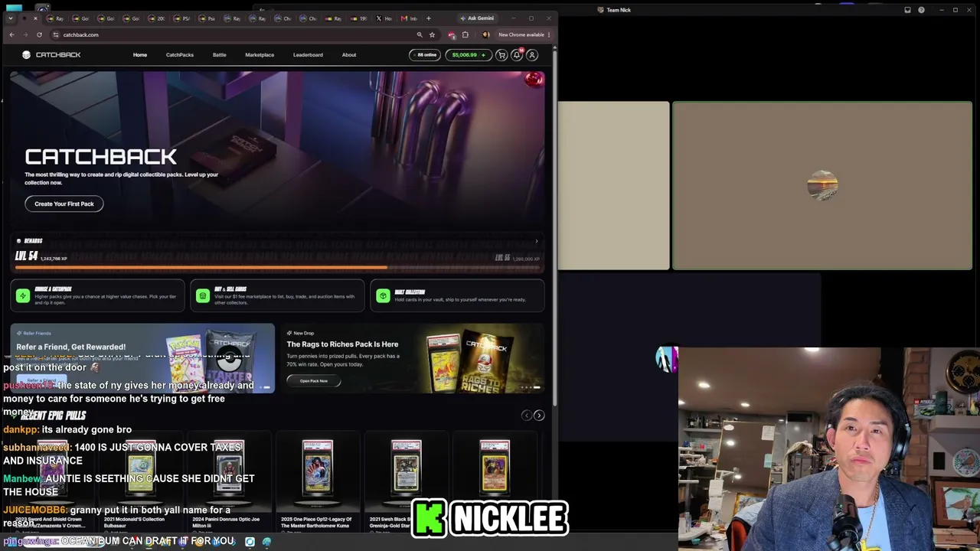Open the Leaderboard nav item
Screen dimensions: 980x551
pos(308,55)
